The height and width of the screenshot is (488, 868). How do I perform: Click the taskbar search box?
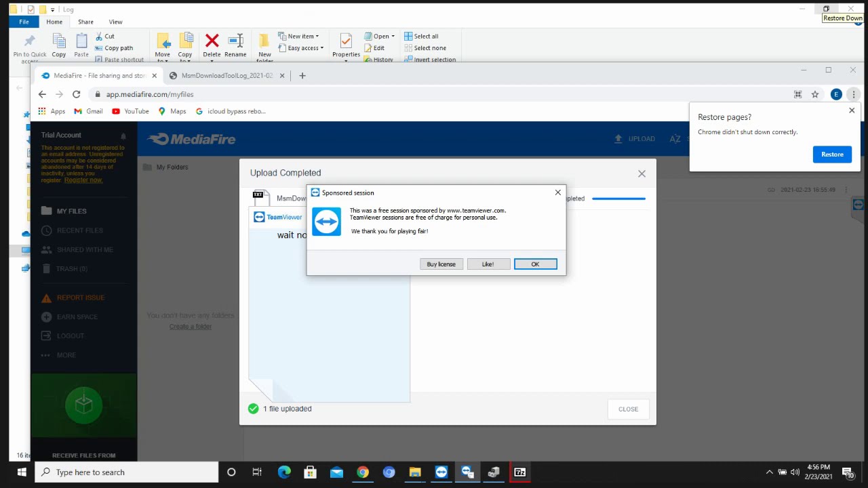click(x=126, y=472)
